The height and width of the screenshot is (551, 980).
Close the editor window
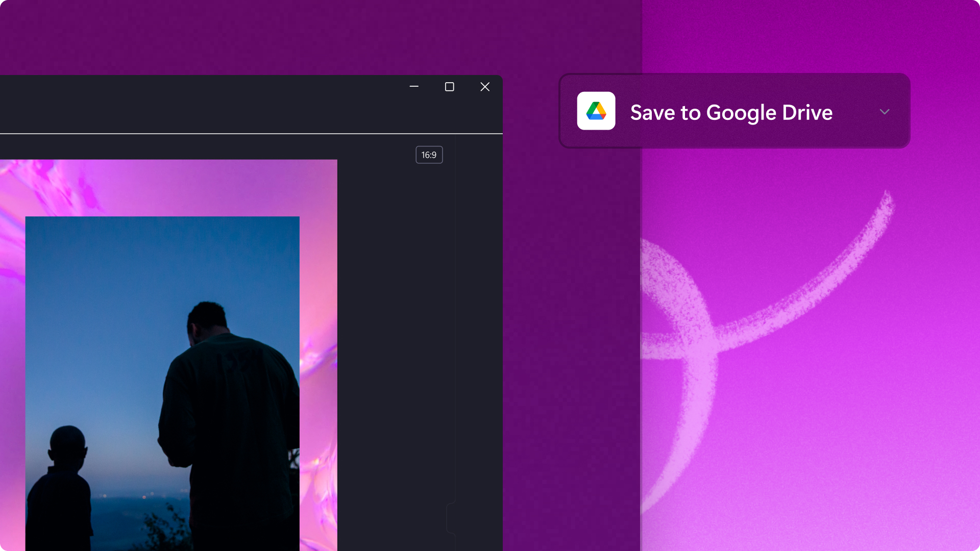(x=484, y=87)
